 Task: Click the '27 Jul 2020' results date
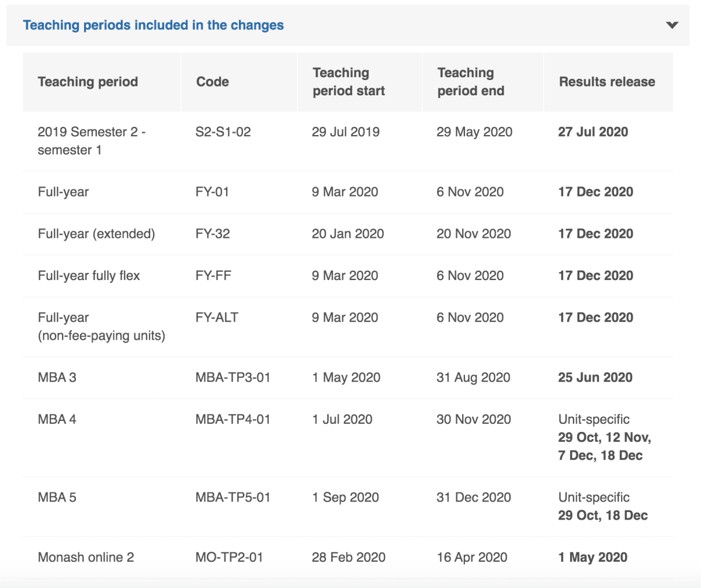click(593, 132)
